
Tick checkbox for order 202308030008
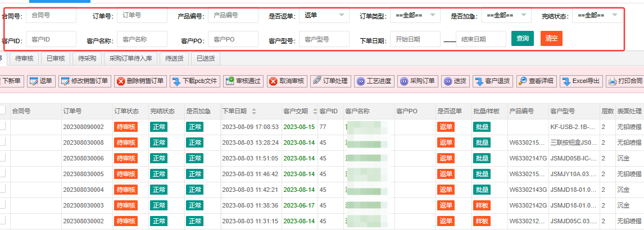click(2, 142)
